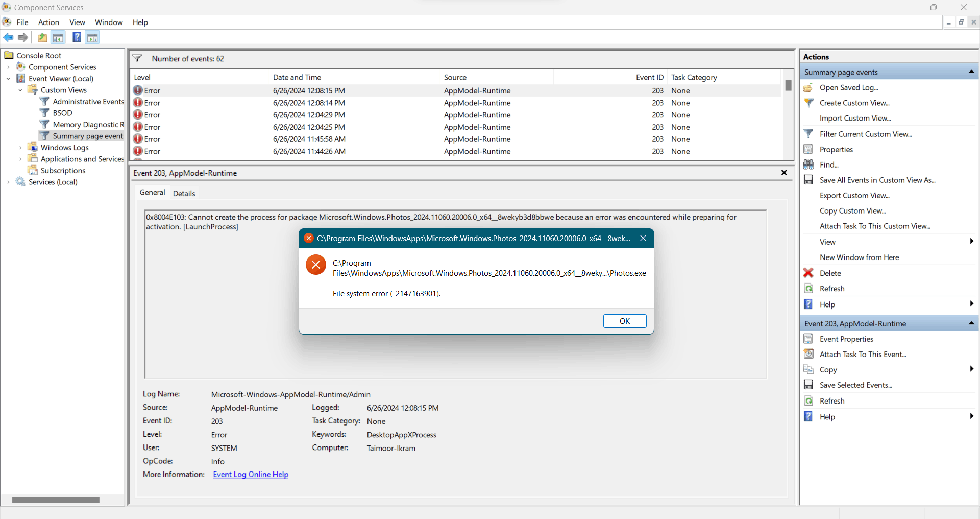Click the Subscriptions tree icon
980x519 pixels.
[x=33, y=170]
